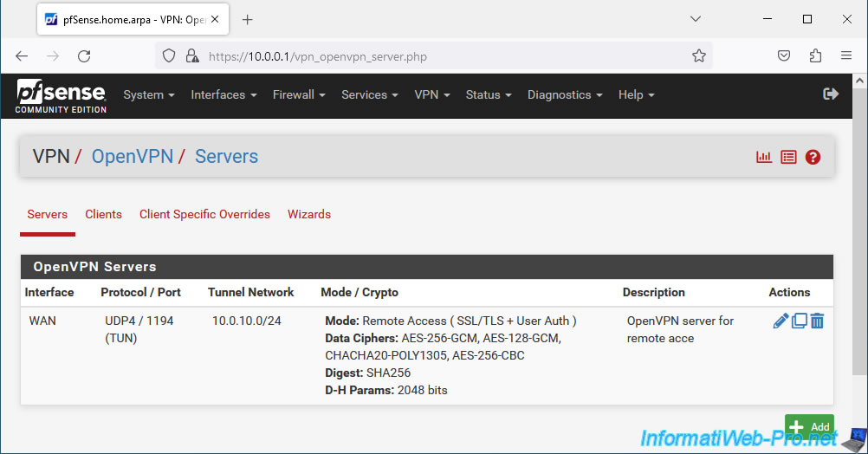Expand the System menu
This screenshot has width=868, height=454.
pyautogui.click(x=149, y=94)
